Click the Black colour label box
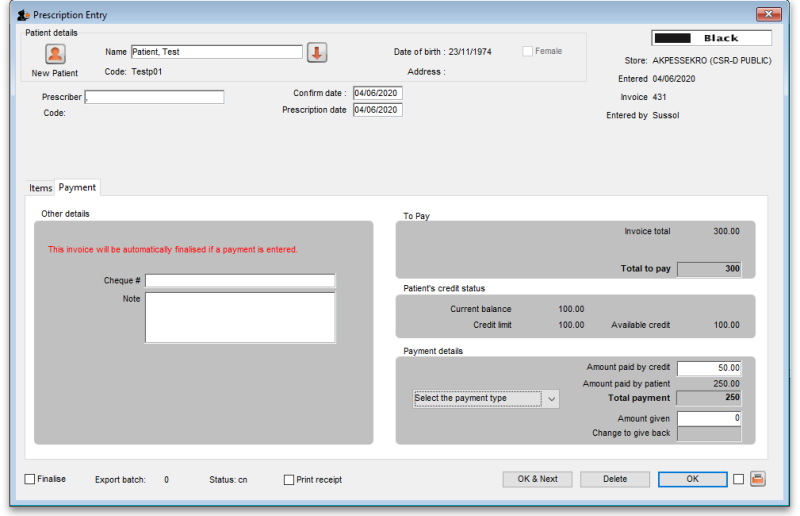The height and width of the screenshot is (516, 800). click(x=712, y=38)
